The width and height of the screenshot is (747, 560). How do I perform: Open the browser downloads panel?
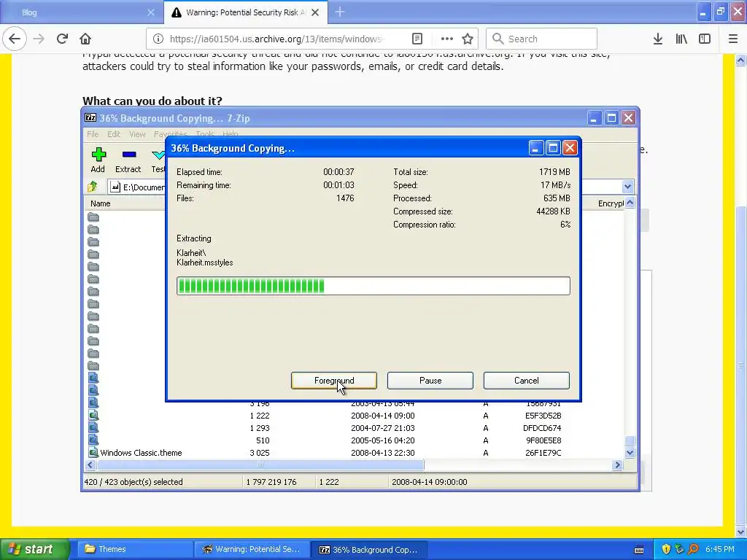click(658, 39)
